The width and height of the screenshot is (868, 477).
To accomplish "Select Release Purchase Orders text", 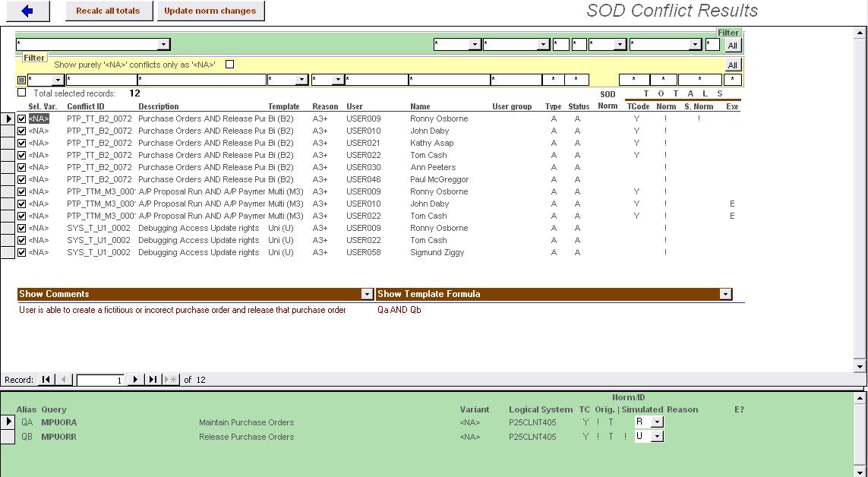I will (x=246, y=437).
